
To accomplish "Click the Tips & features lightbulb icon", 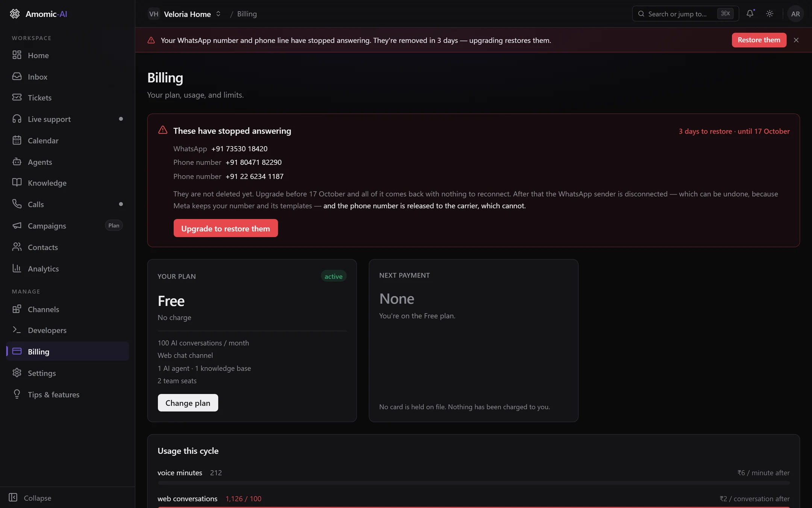I will (x=17, y=394).
